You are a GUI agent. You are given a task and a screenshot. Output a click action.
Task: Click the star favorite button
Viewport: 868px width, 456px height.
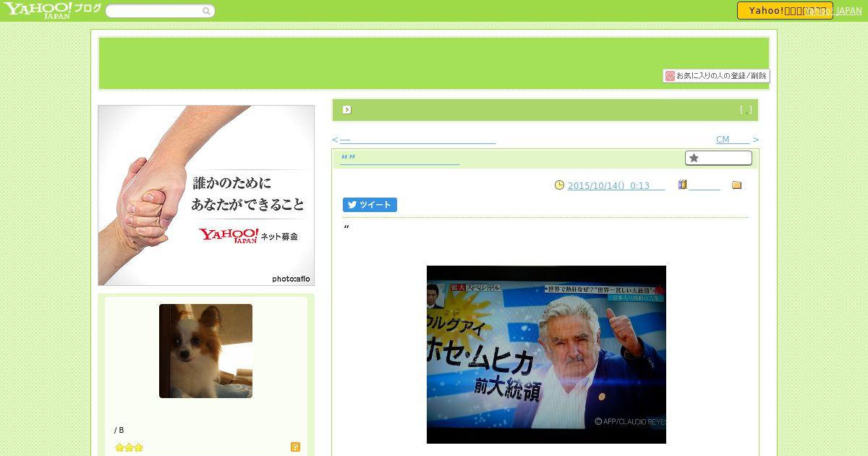[x=718, y=158]
